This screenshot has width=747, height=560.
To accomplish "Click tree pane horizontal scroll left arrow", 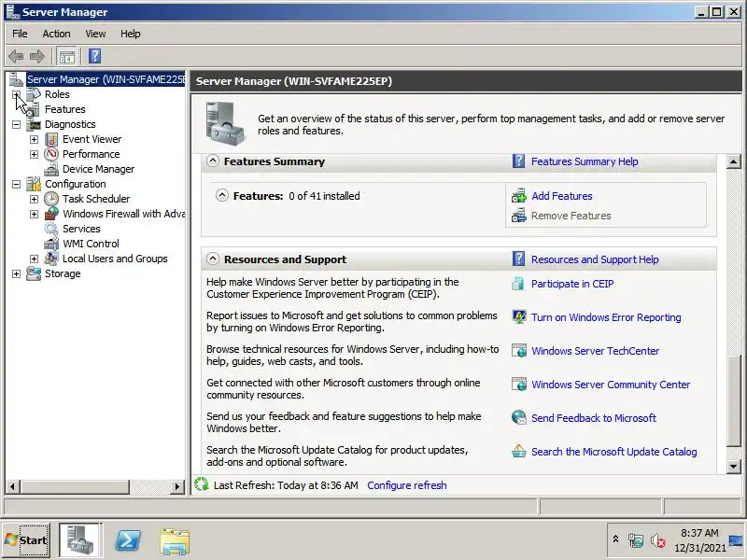I will [x=12, y=486].
